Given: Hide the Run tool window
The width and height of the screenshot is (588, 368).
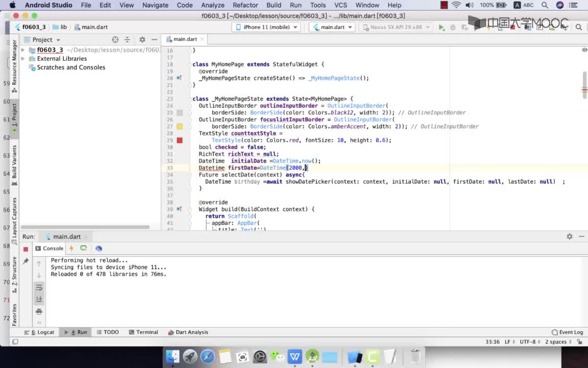Looking at the screenshot, I should pyautogui.click(x=581, y=236).
